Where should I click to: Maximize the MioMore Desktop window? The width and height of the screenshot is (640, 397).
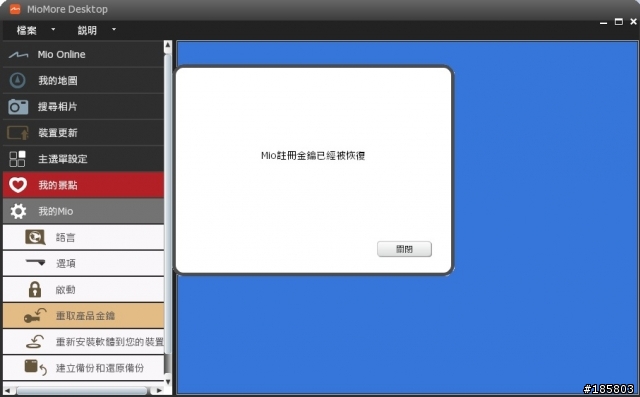tap(619, 22)
